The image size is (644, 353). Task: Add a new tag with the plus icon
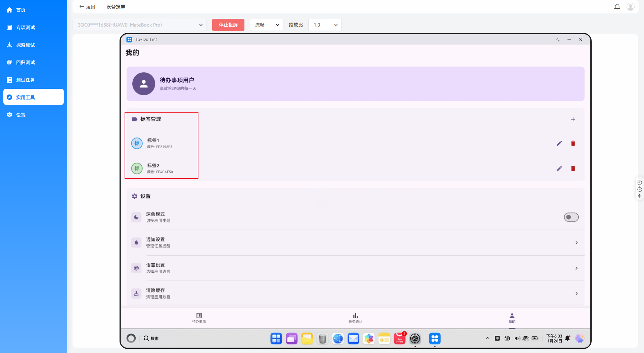pos(573,119)
